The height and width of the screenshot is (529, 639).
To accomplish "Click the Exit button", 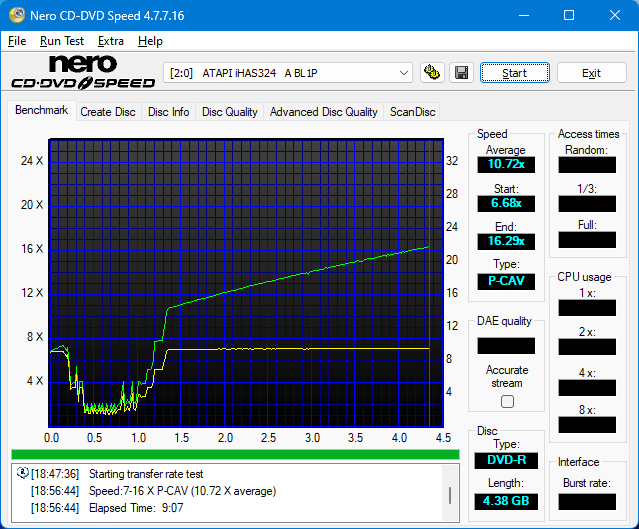I will click(x=591, y=73).
